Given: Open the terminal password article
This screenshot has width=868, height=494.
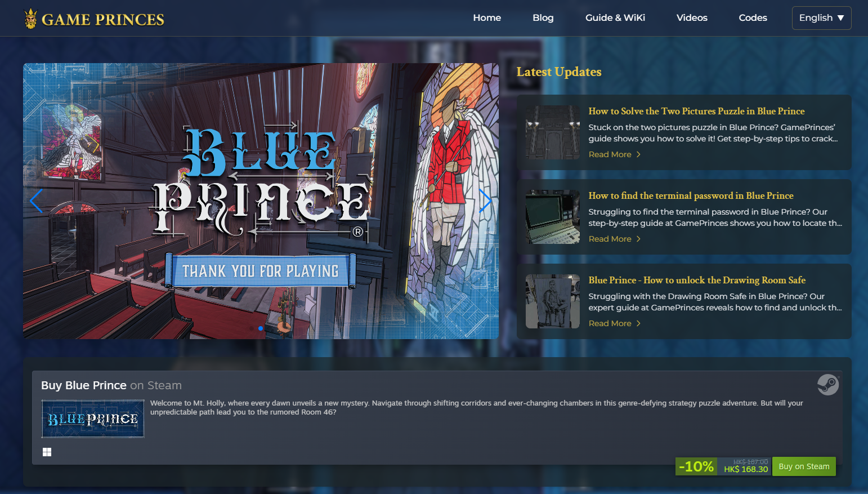Looking at the screenshot, I should (x=691, y=195).
